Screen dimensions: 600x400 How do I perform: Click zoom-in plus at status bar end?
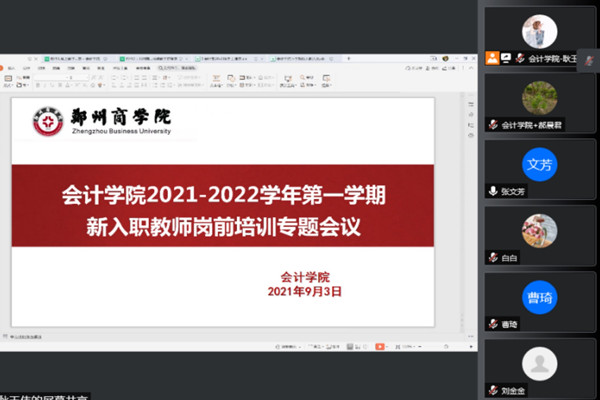coord(471,346)
